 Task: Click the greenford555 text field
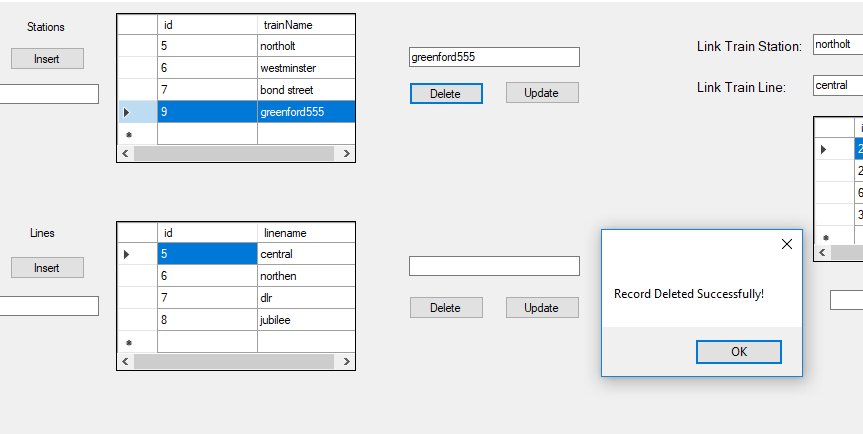tap(494, 58)
